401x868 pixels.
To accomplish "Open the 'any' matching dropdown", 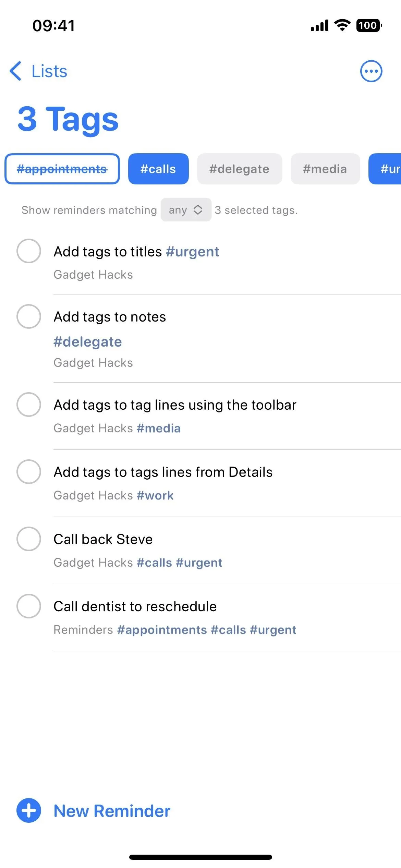I will [186, 210].
